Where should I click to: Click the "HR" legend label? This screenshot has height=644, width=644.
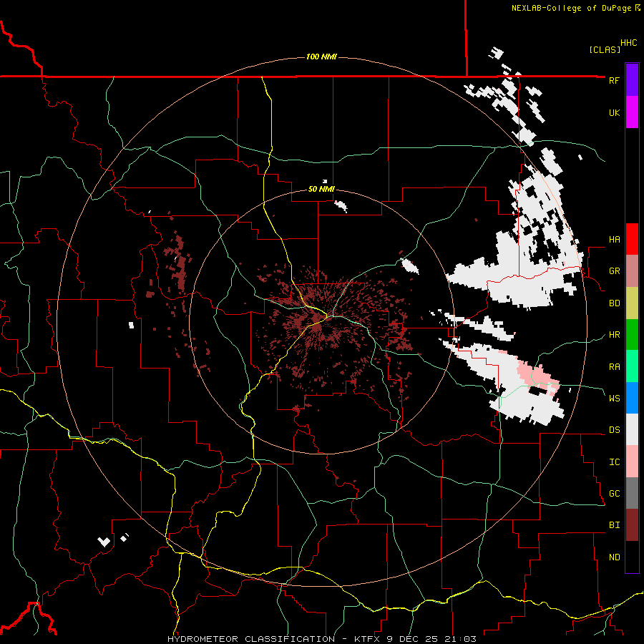(x=614, y=335)
